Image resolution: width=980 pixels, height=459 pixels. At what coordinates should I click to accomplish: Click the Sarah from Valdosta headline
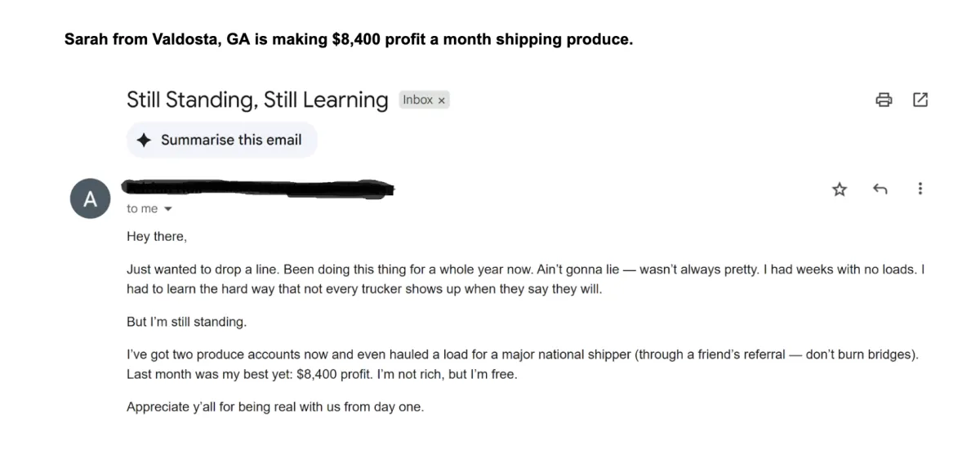coord(349,39)
